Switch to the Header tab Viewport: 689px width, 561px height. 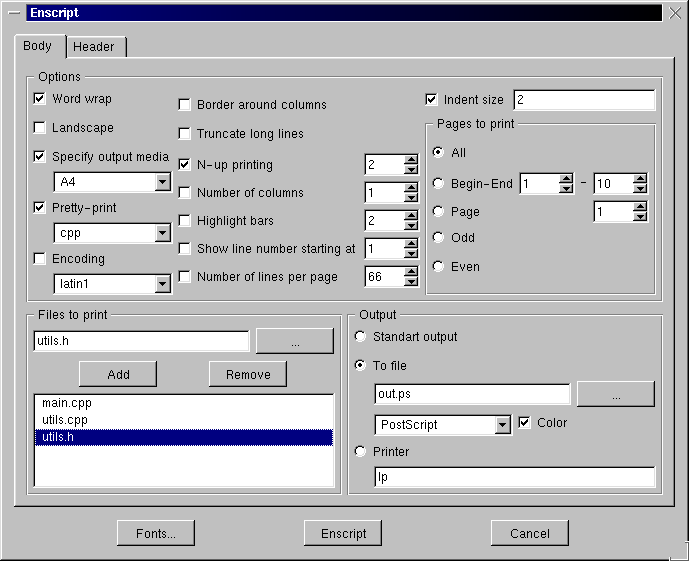(94, 47)
